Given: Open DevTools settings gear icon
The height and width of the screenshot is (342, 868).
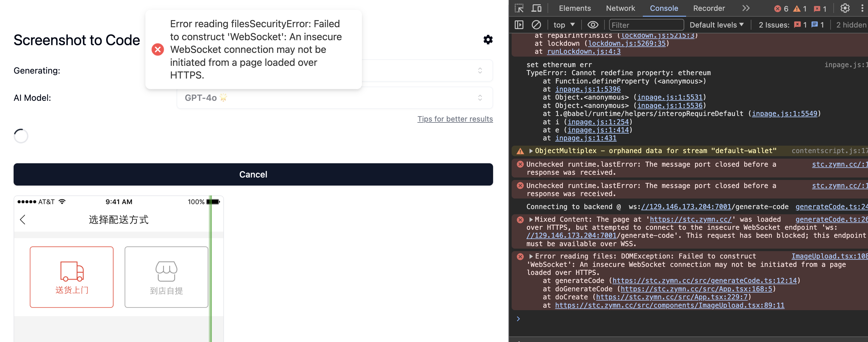Looking at the screenshot, I should point(845,8).
